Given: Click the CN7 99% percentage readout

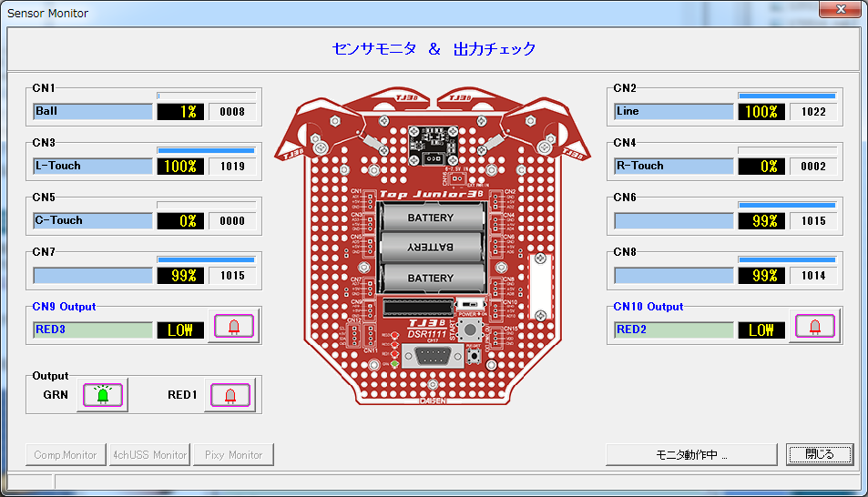Looking at the screenshot, I should (180, 276).
